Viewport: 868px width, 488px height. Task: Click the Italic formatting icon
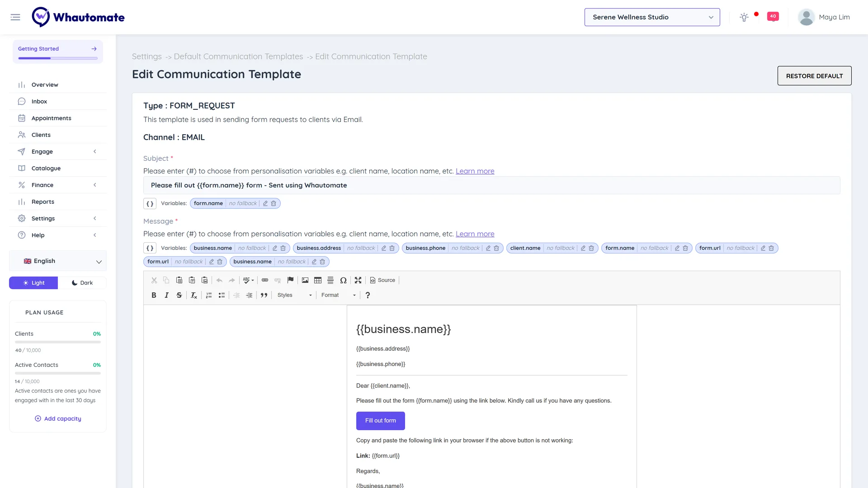pos(166,295)
